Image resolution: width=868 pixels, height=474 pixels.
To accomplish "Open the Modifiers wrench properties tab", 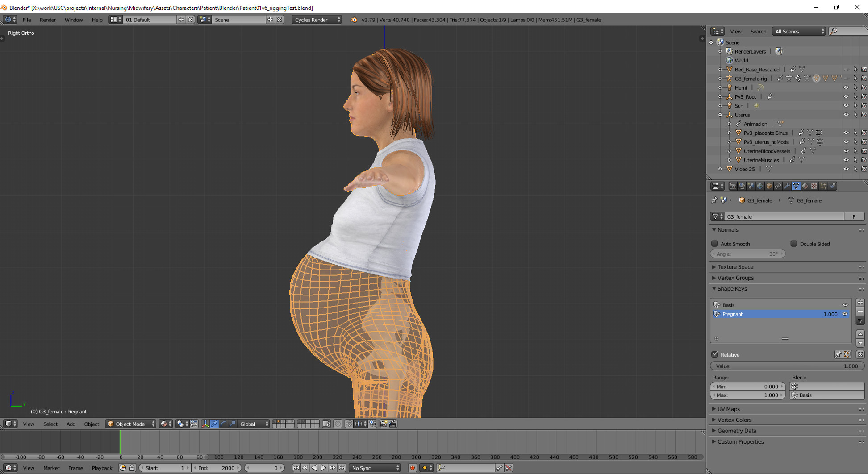I will 787,186.
